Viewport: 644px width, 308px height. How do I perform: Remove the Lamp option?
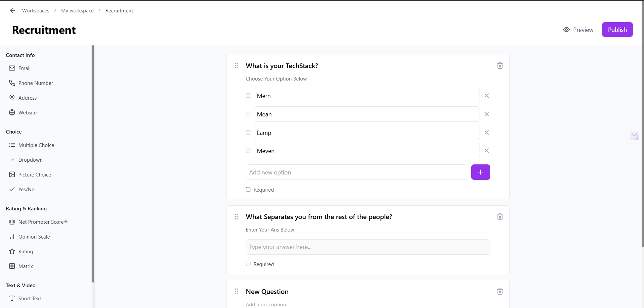(486, 133)
